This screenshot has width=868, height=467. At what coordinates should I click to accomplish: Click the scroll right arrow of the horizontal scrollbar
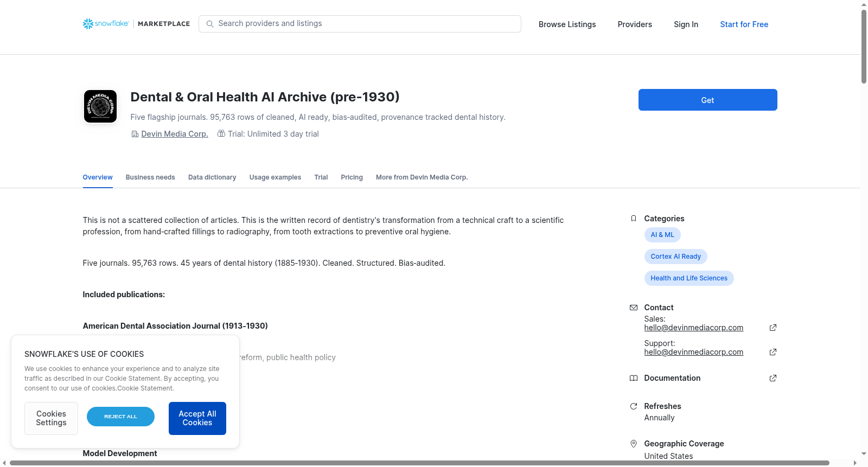pos(856,463)
